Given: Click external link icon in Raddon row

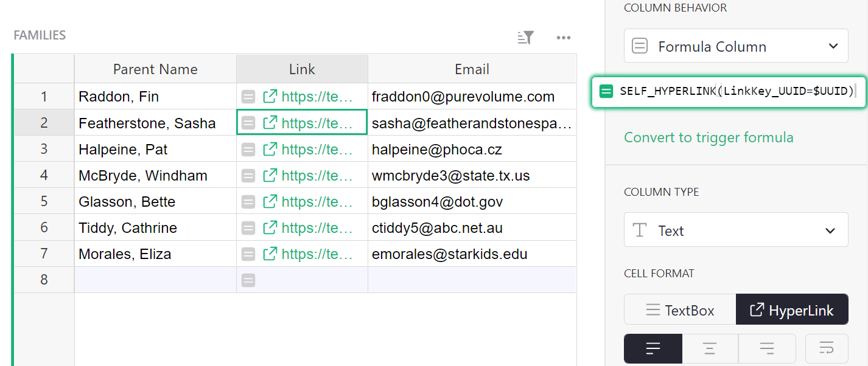Looking at the screenshot, I should click(270, 97).
